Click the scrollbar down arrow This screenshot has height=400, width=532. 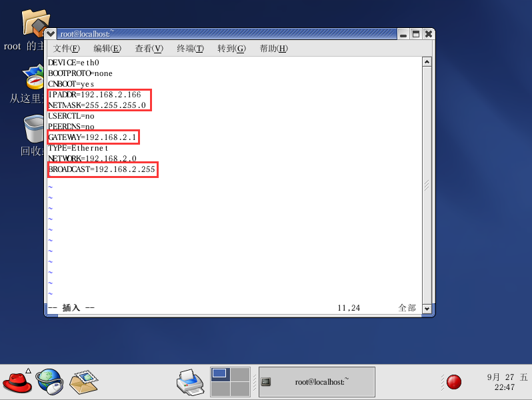point(427,309)
